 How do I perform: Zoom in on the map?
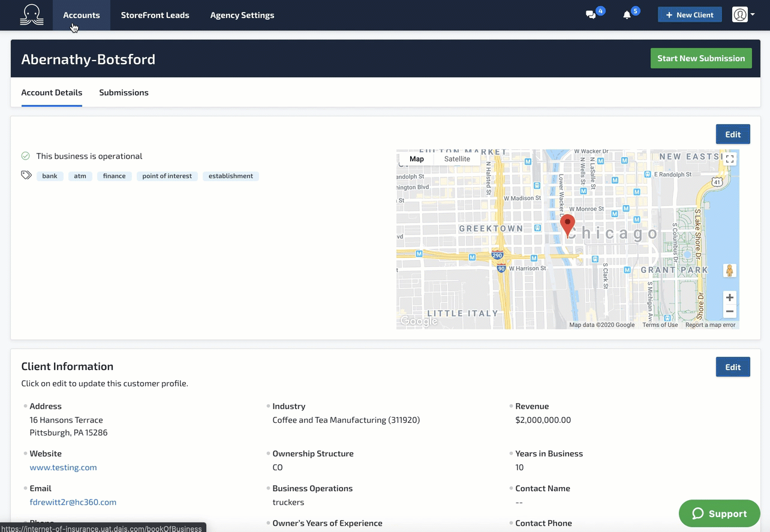(729, 297)
